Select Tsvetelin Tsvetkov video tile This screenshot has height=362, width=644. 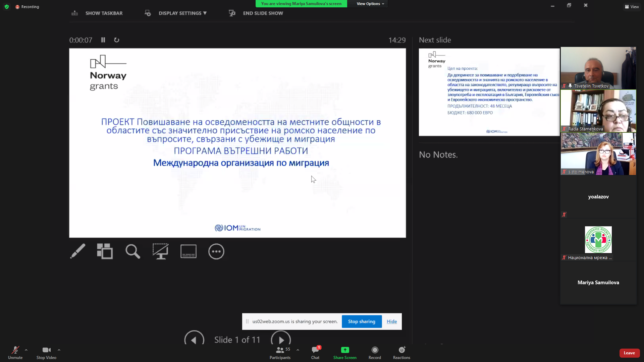tap(598, 68)
